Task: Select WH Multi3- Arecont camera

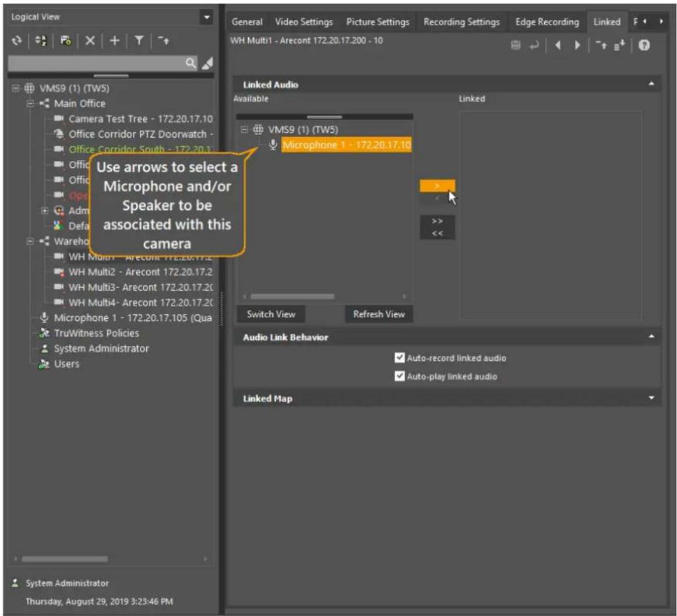Action: (141, 287)
